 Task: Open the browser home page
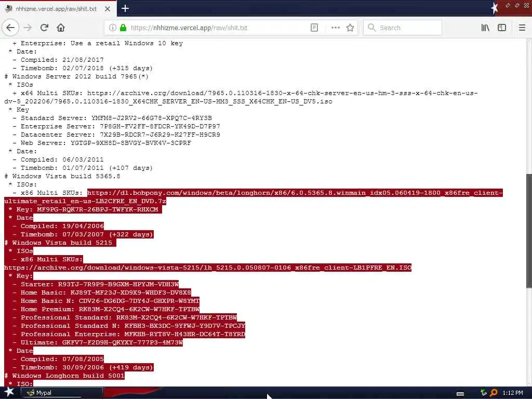tap(61, 28)
